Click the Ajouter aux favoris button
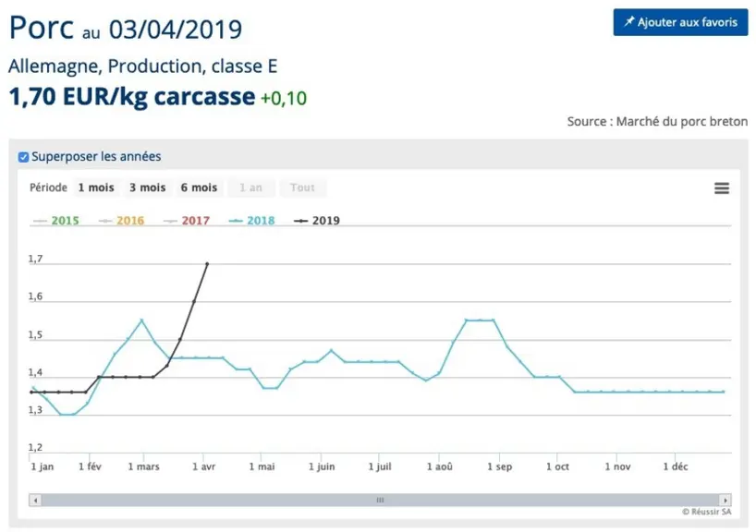The width and height of the screenshot is (756, 532). 680,22
